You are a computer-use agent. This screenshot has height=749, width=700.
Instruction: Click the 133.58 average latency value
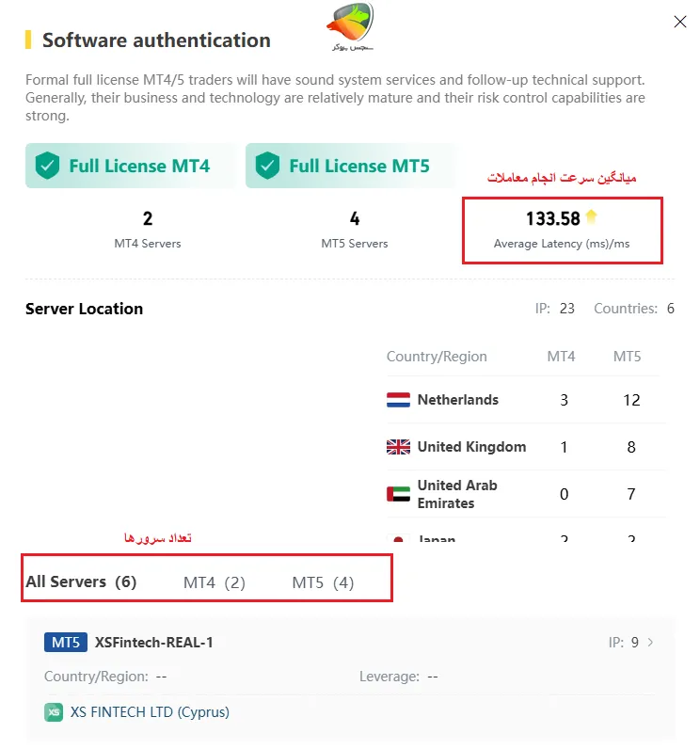553,219
